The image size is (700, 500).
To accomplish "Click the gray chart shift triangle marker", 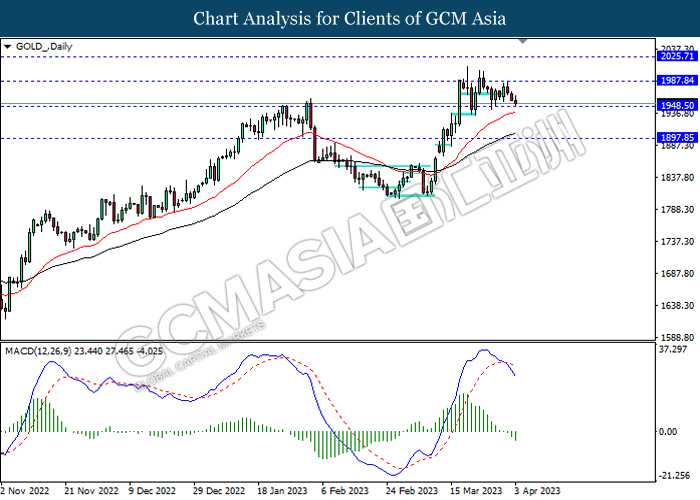I will [x=523, y=42].
